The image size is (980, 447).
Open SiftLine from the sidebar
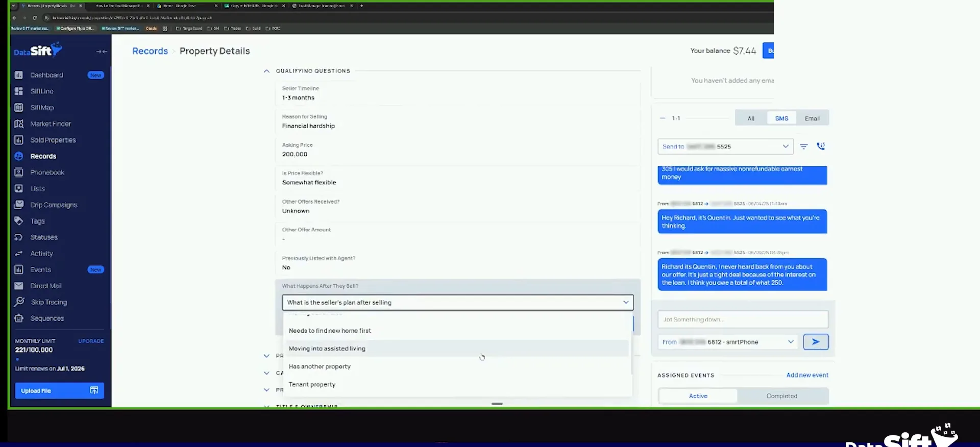tap(41, 91)
